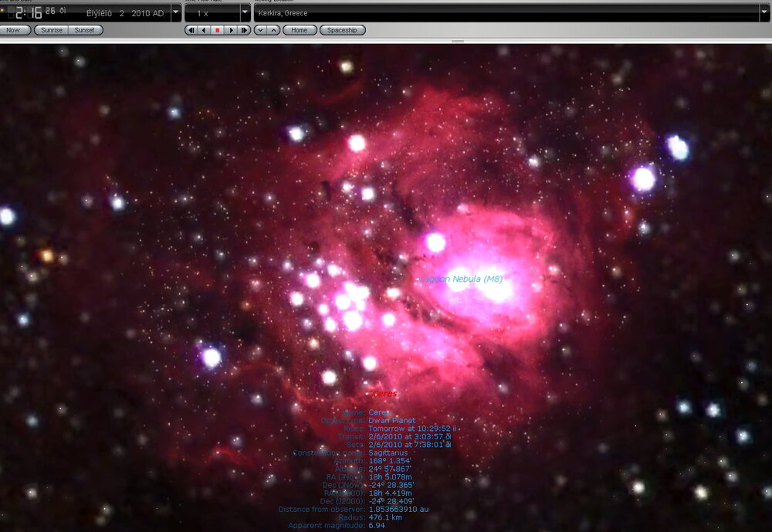Viewport: 772px width, 532px height.
Task: Step time backward a single step
Action: pyautogui.click(x=191, y=30)
